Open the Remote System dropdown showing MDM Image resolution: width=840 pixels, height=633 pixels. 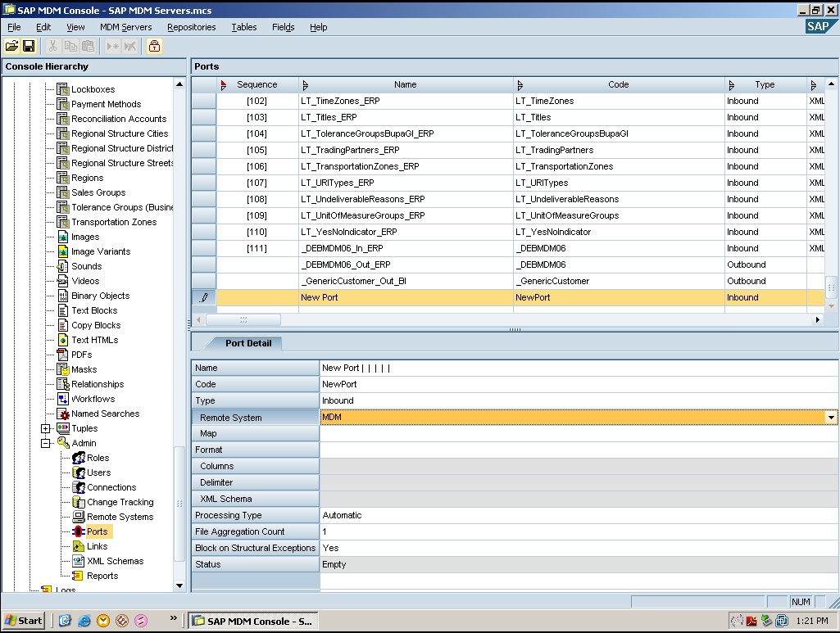click(x=830, y=417)
